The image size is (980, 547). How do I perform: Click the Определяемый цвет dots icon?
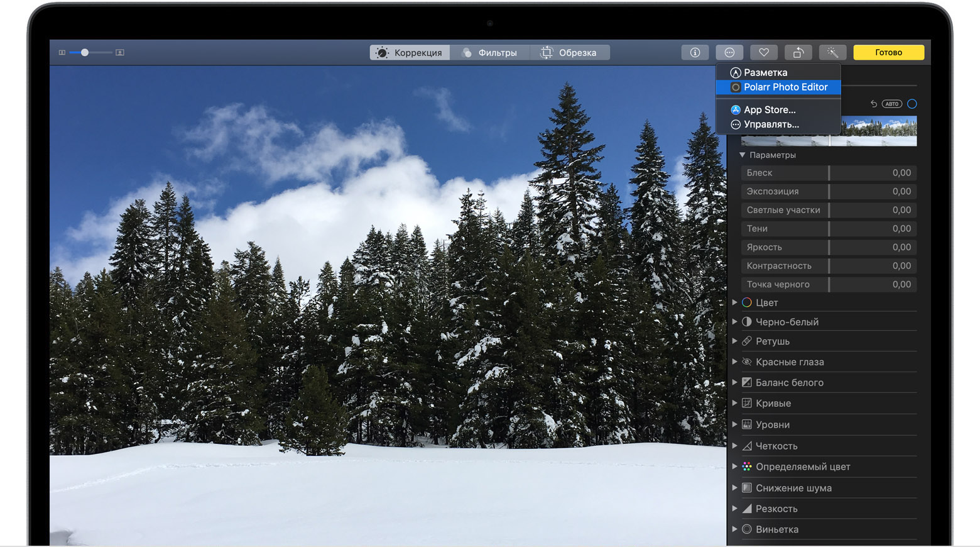pyautogui.click(x=747, y=467)
